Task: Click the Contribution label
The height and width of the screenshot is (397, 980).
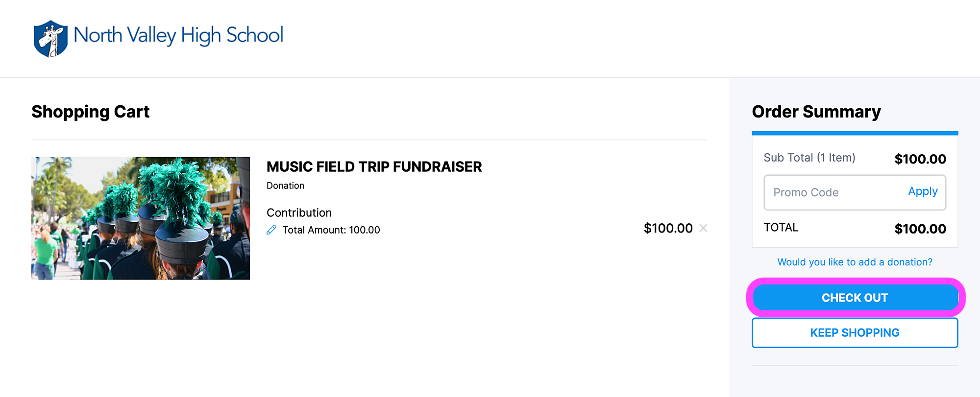Action: [x=299, y=213]
